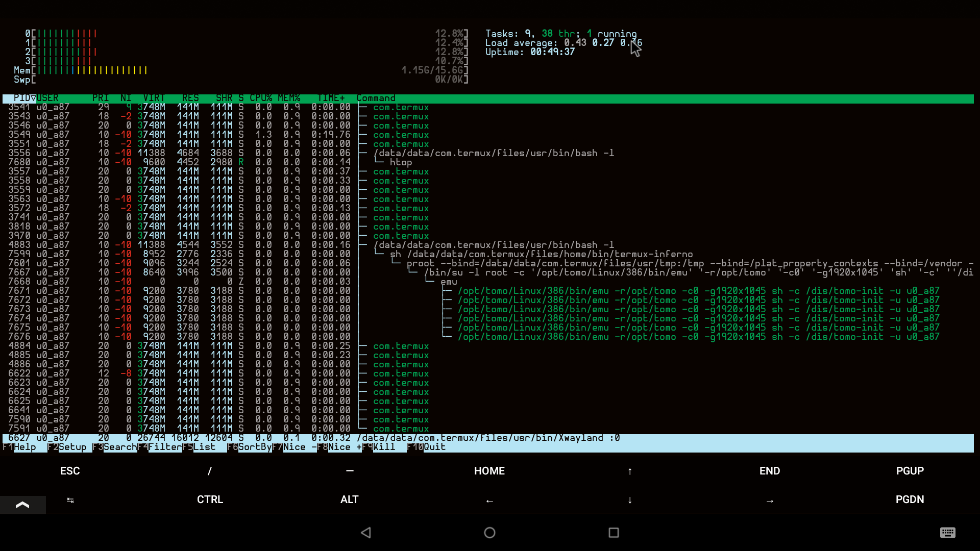Sort by MEM% column header
The height and width of the screenshot is (551, 980).
tap(289, 98)
